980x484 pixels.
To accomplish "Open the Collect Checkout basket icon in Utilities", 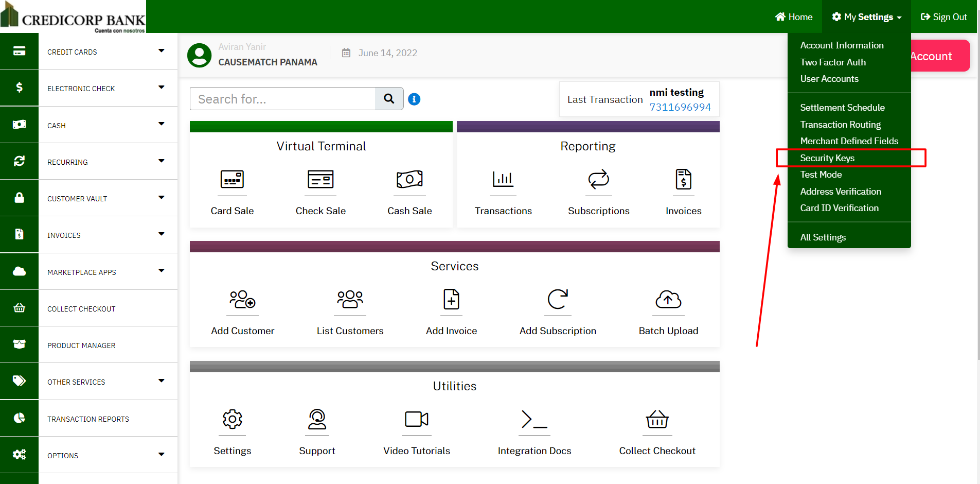I will (x=657, y=419).
